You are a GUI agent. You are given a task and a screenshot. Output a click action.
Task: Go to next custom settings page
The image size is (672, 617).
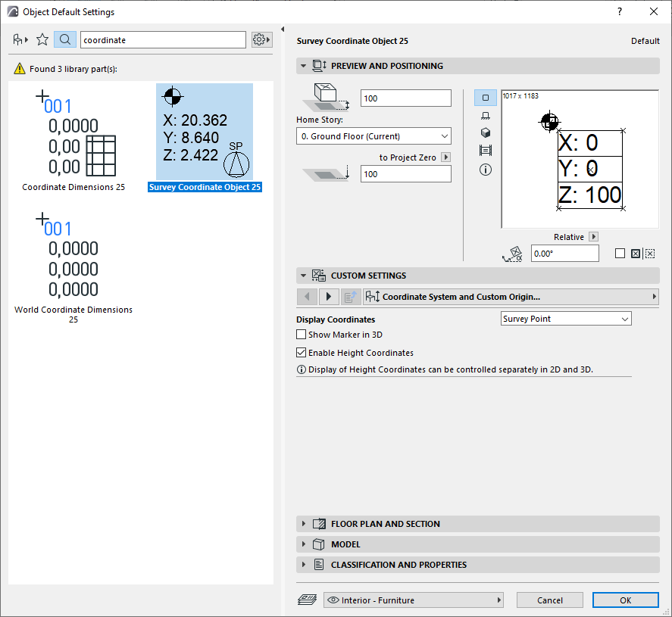click(329, 297)
